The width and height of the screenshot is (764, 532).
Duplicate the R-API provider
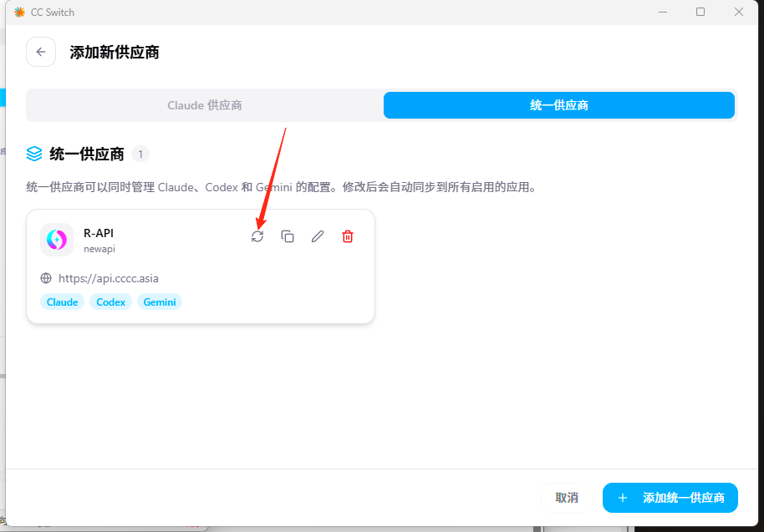tap(288, 236)
